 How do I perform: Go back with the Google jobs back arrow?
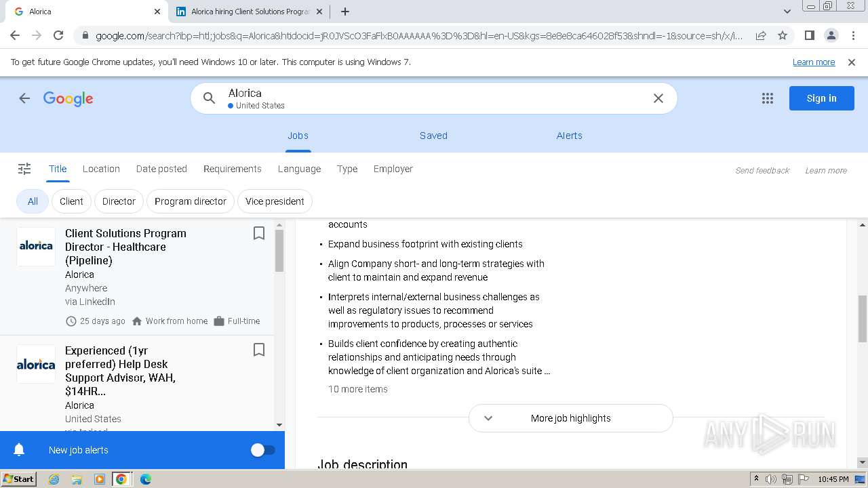[24, 98]
